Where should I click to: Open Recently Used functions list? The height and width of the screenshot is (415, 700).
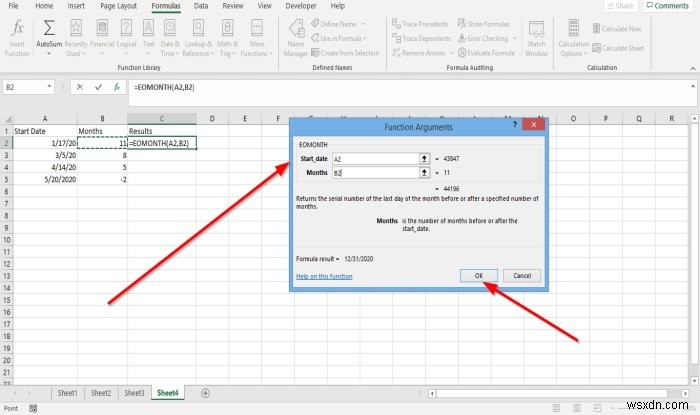click(76, 38)
